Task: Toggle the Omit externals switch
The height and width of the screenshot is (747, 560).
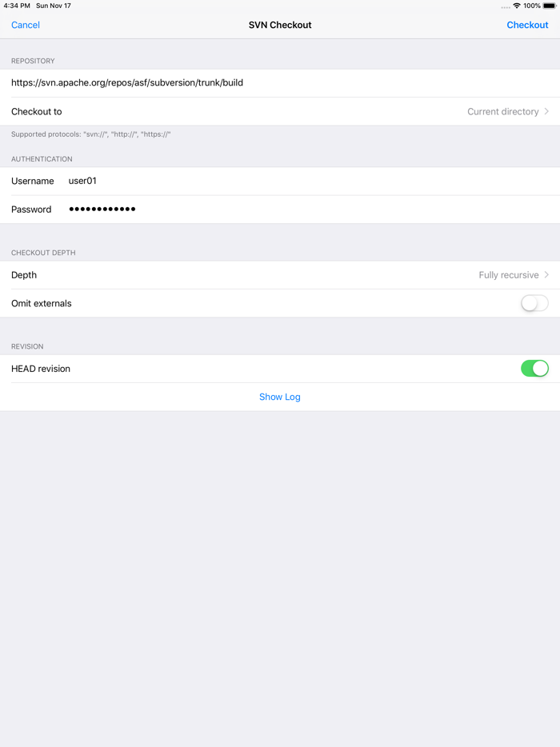Action: [x=534, y=303]
